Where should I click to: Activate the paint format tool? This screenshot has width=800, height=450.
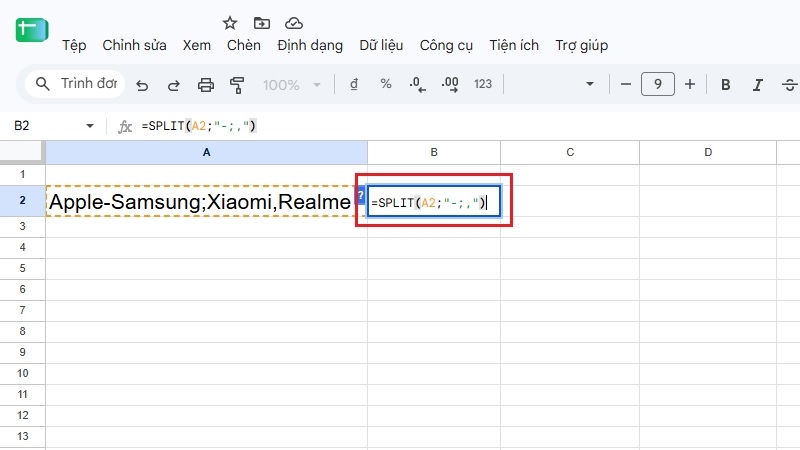237,85
